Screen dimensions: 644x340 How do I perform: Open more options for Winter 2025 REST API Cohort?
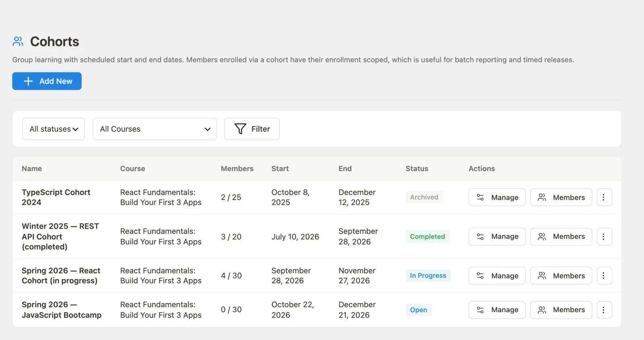click(604, 237)
